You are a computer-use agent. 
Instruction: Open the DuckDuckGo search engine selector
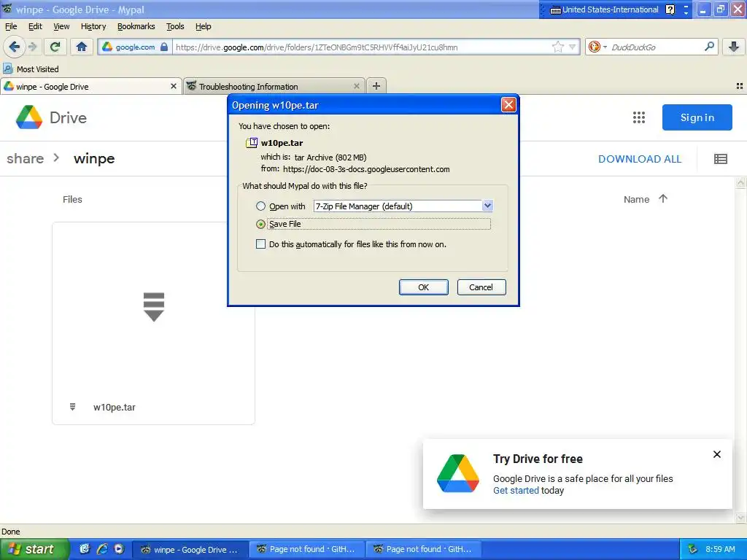click(x=597, y=47)
